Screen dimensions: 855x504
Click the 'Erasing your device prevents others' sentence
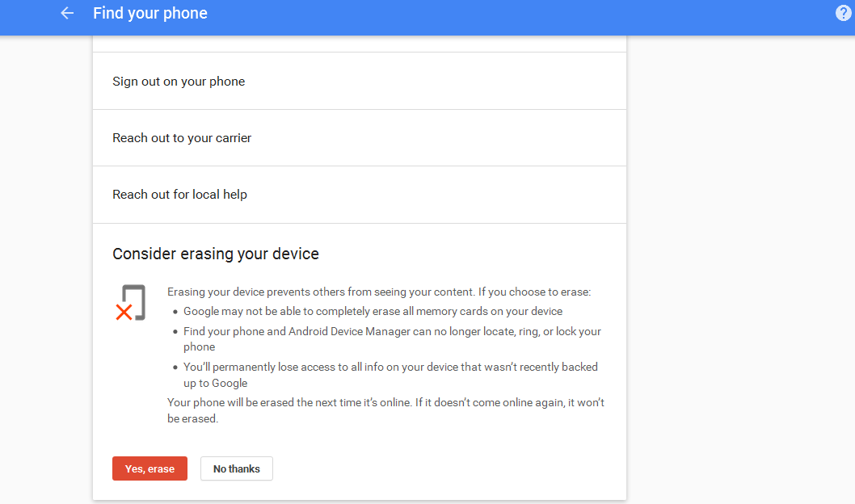[x=379, y=292]
